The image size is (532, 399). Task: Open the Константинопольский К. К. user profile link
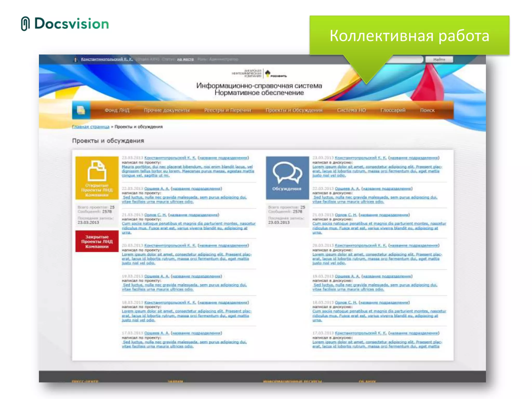click(x=107, y=59)
